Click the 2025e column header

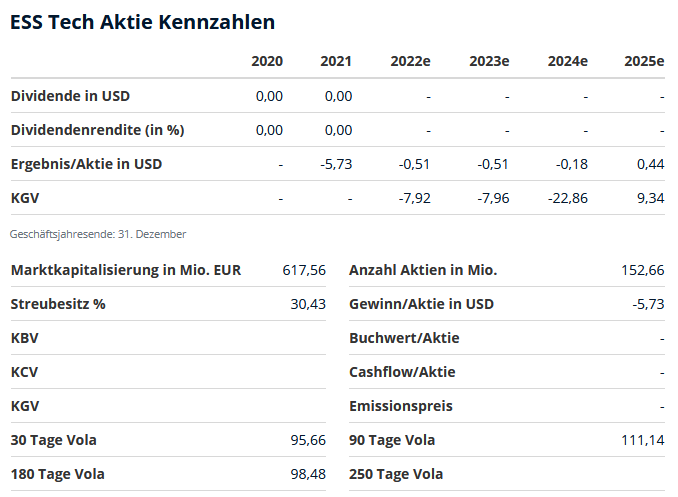click(x=644, y=62)
